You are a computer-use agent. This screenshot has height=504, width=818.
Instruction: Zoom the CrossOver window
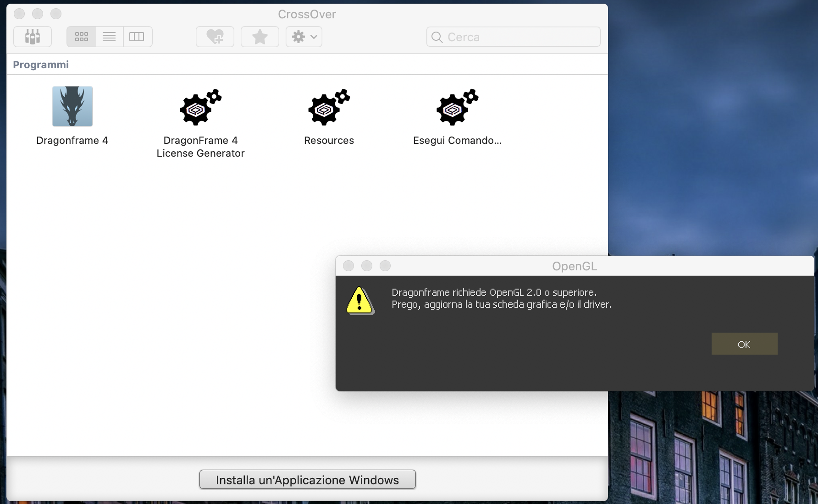click(x=56, y=14)
